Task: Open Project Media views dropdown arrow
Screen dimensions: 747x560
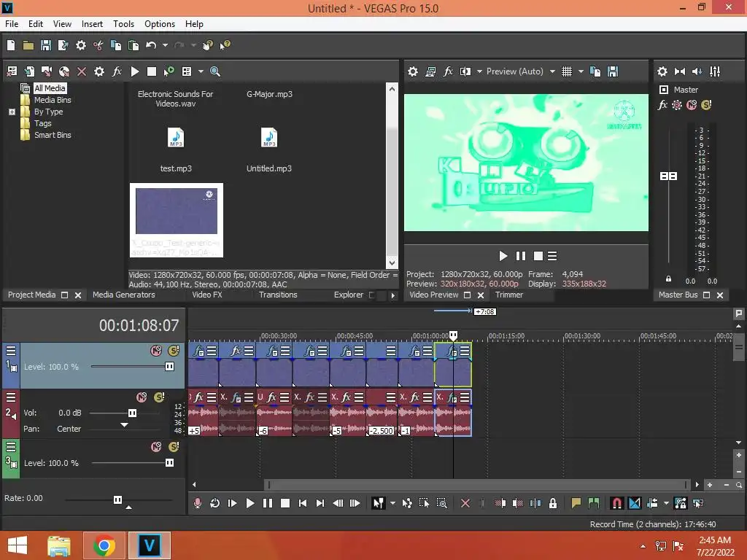Action: pyautogui.click(x=201, y=71)
